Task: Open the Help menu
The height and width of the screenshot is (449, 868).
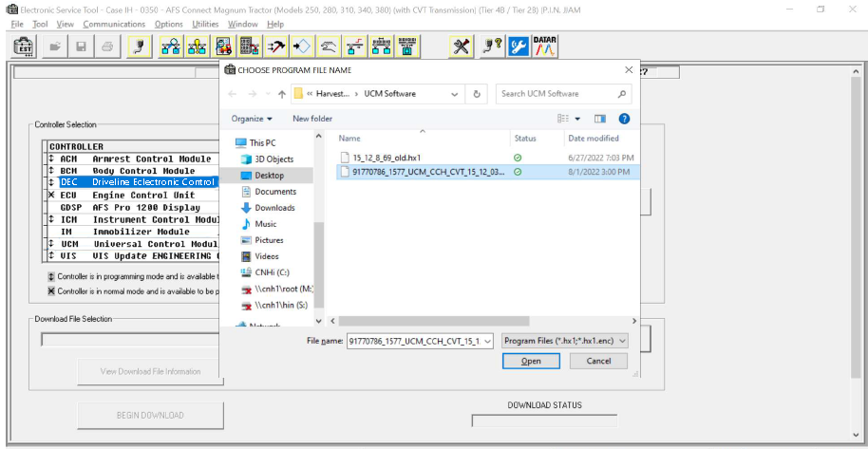Action: tap(275, 24)
